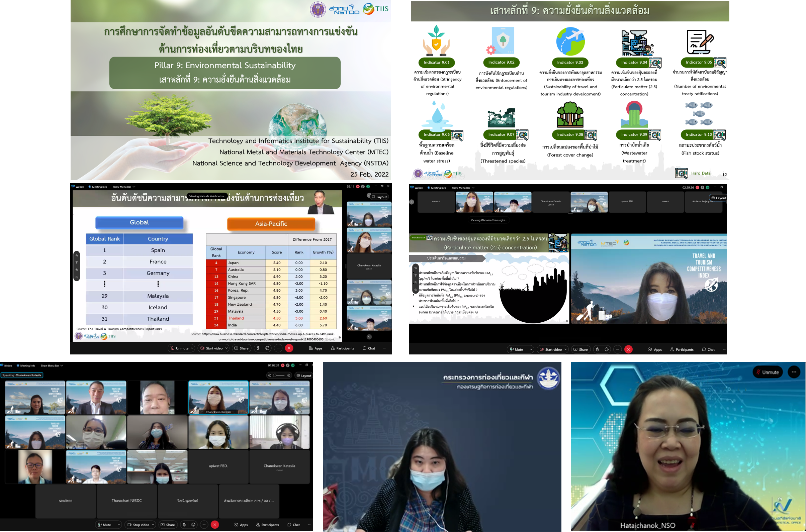Click Share in the window with Stop video
This screenshot has width=806, height=532.
click(168, 525)
